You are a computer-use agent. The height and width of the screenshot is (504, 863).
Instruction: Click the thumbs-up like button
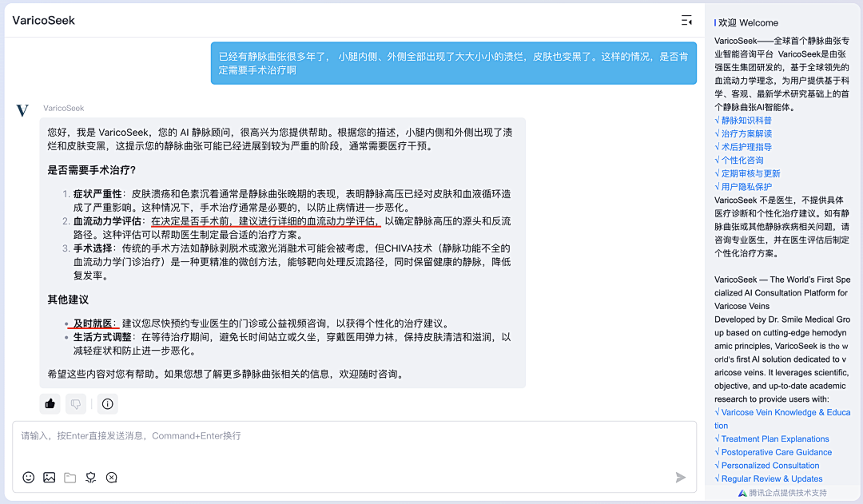click(x=50, y=404)
